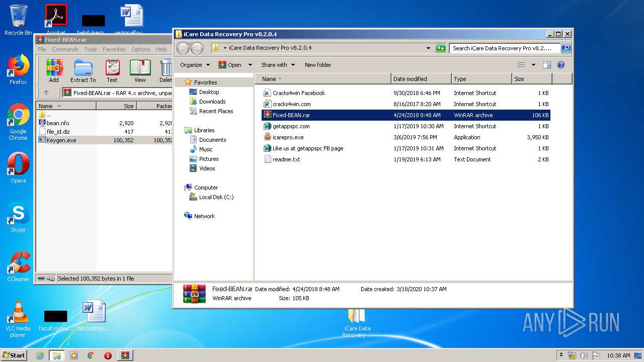Sort files by Type column

tap(481, 79)
